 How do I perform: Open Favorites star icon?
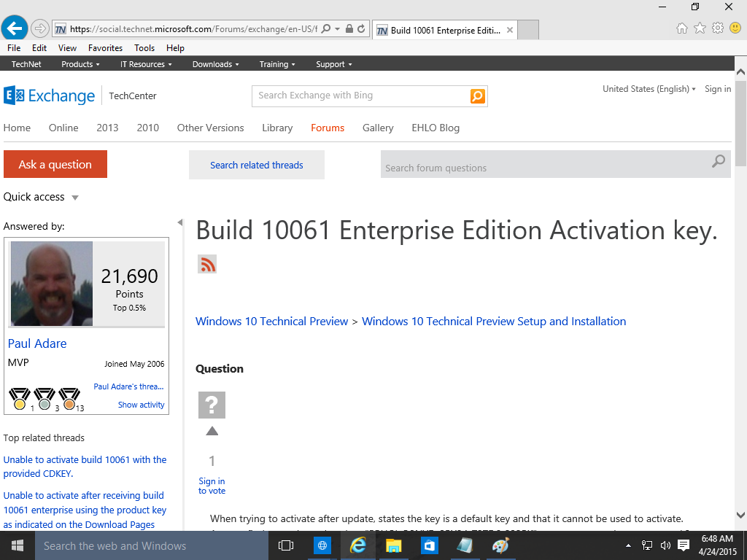700,28
